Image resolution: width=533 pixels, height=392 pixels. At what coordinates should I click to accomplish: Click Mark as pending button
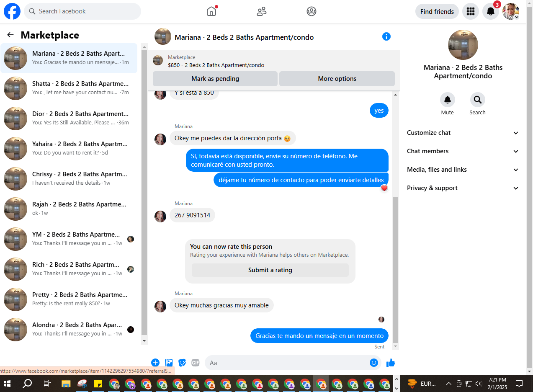coord(215,79)
